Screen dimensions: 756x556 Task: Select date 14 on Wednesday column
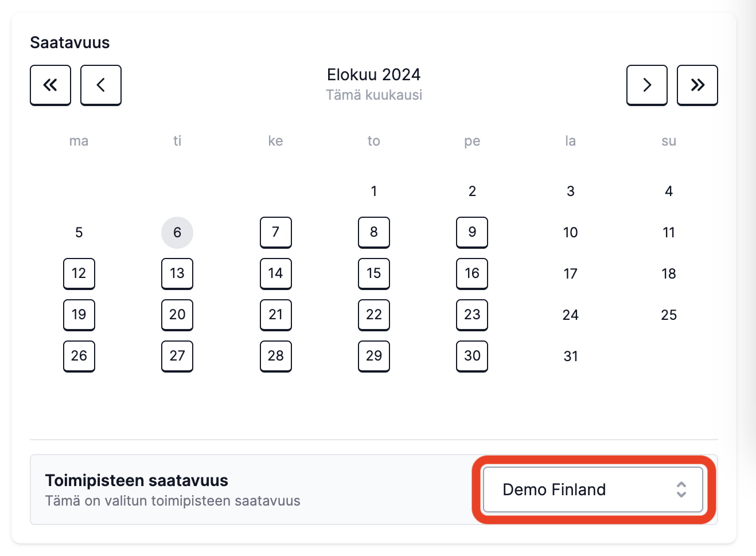point(276,274)
